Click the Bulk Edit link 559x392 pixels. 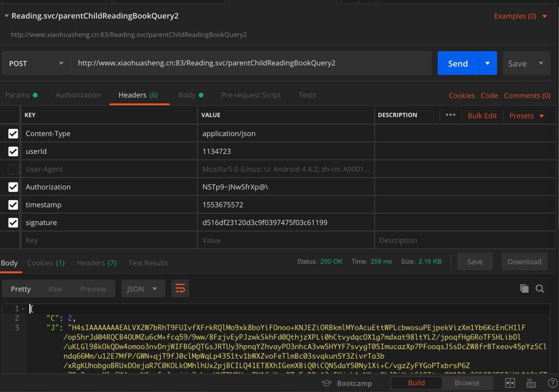pyautogui.click(x=482, y=116)
